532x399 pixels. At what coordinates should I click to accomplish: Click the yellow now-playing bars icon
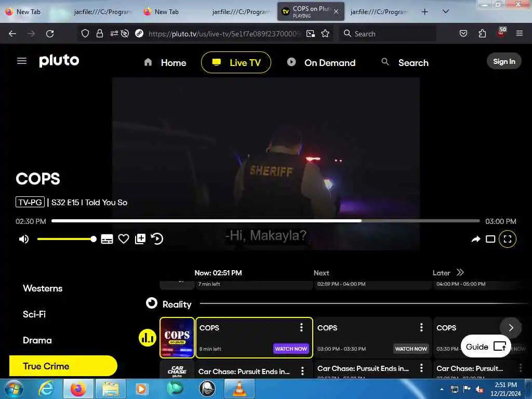point(147,338)
